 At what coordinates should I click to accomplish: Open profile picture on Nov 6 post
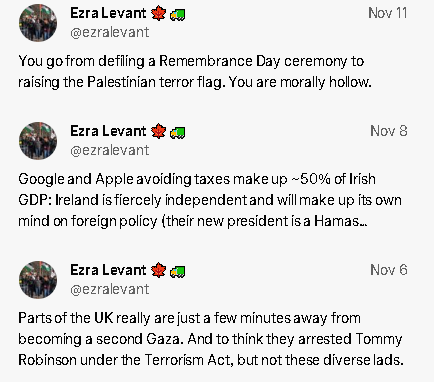[x=38, y=280]
